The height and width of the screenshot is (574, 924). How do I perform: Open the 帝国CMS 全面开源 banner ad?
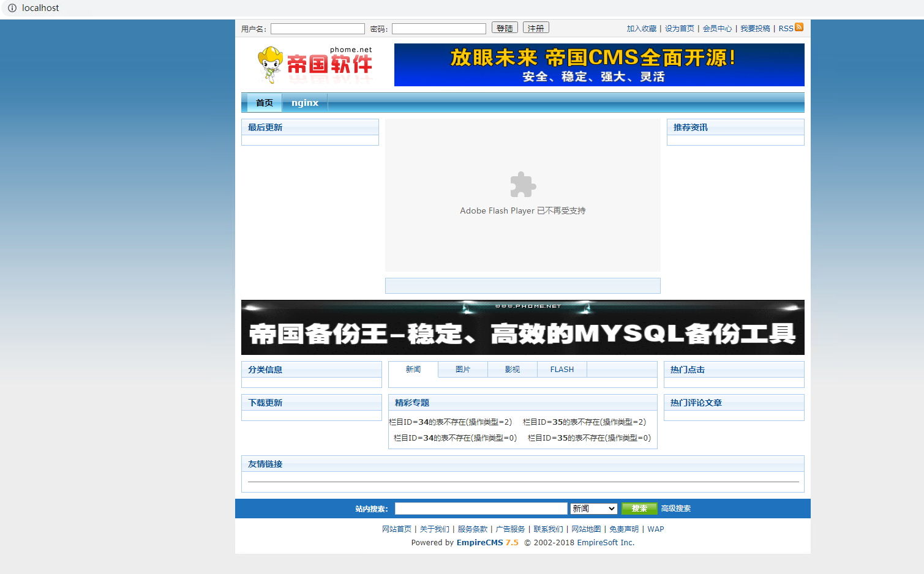click(x=599, y=65)
